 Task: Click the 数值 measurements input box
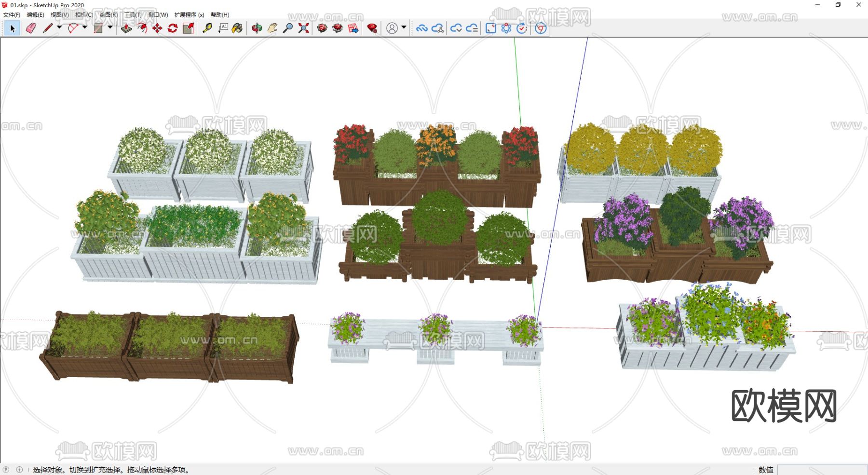point(822,470)
